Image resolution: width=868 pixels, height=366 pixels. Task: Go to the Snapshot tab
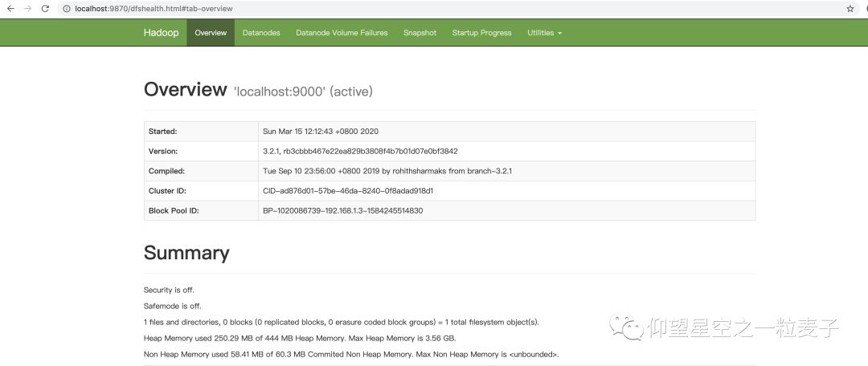[420, 33]
